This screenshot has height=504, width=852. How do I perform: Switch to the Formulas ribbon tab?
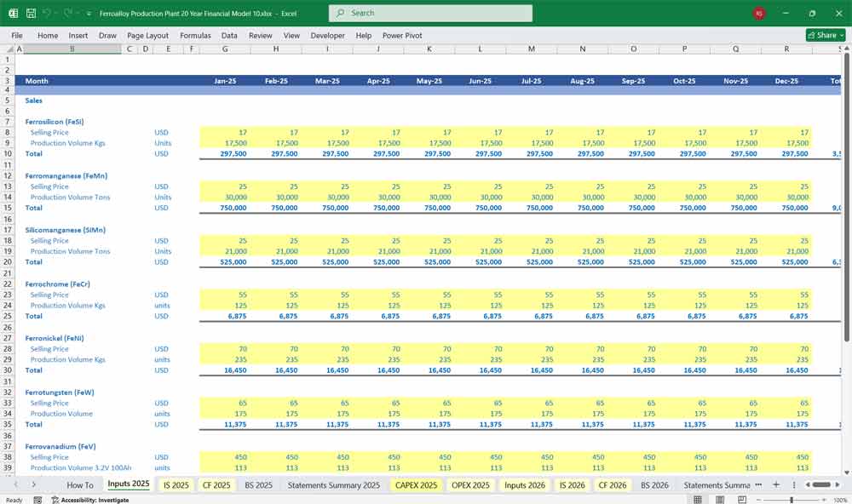pos(195,36)
